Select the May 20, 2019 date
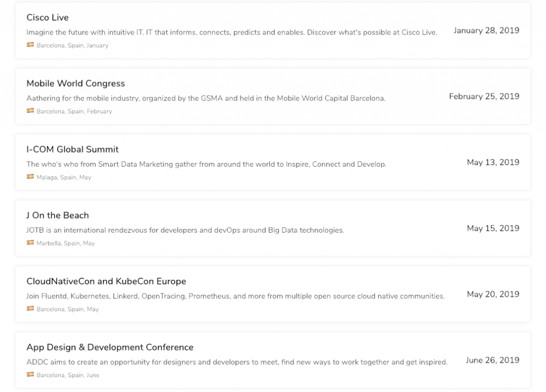The width and height of the screenshot is (546, 392). point(493,294)
